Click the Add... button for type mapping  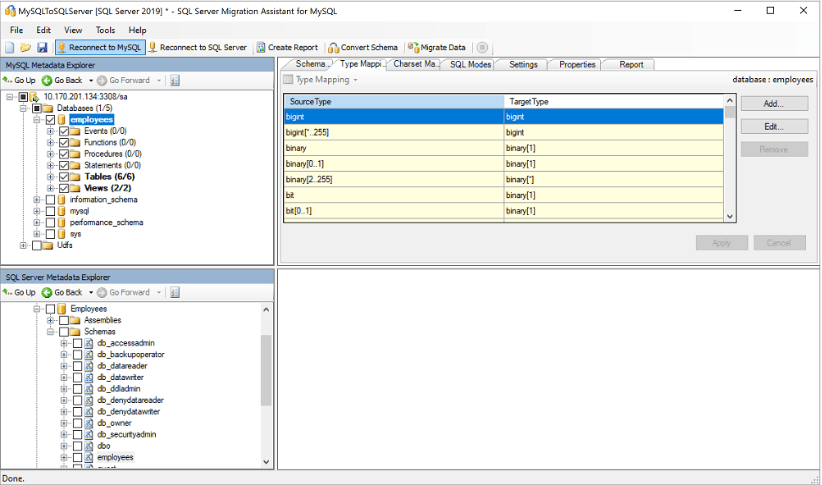[773, 104]
